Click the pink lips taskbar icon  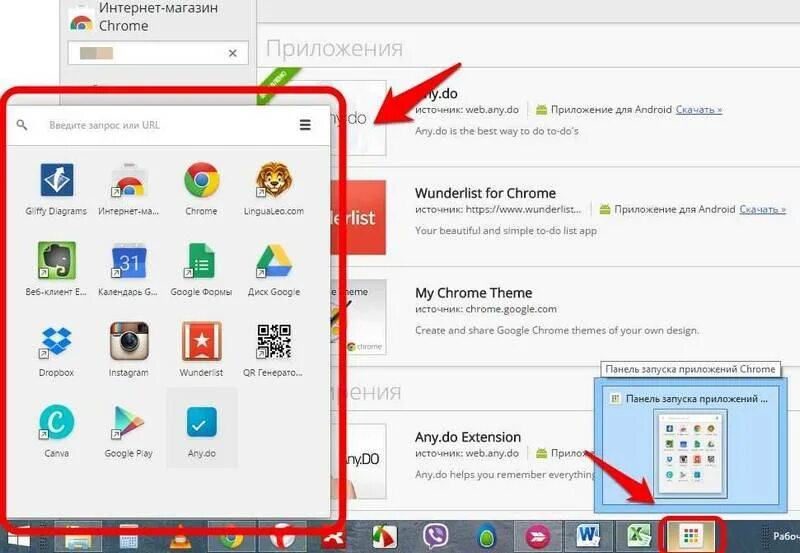[x=538, y=537]
